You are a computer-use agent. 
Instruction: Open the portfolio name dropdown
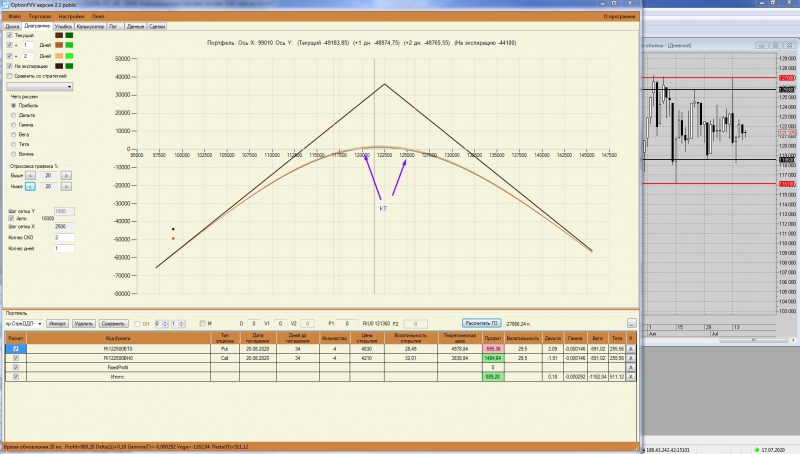(x=24, y=323)
